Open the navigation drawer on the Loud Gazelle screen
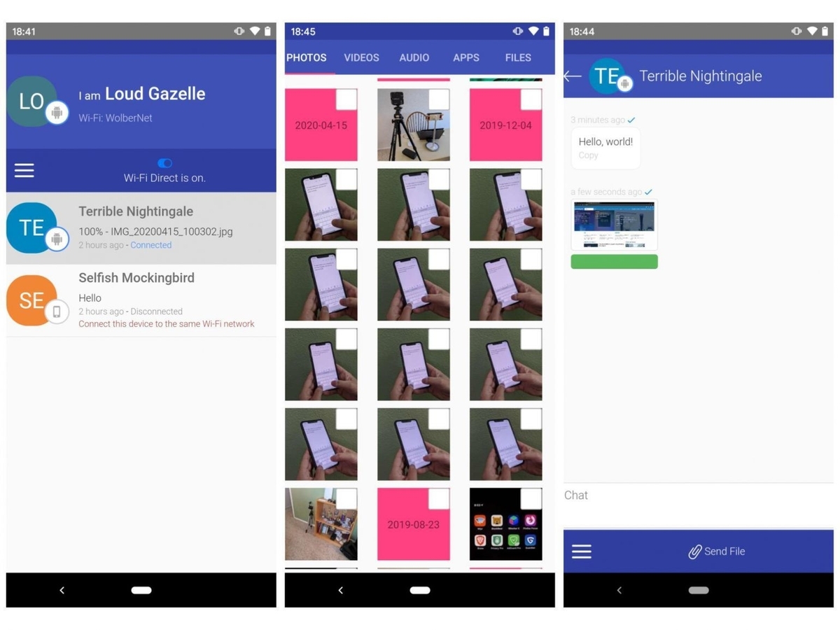 tap(24, 170)
